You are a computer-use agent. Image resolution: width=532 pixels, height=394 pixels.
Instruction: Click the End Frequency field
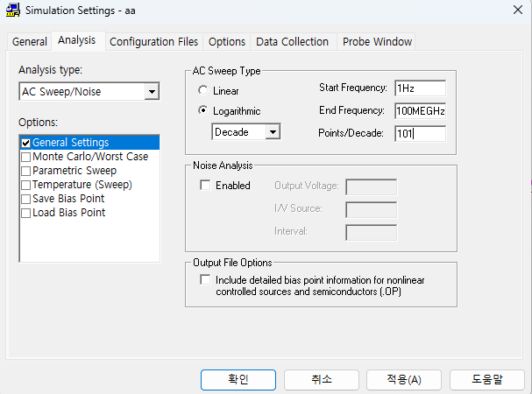click(420, 111)
